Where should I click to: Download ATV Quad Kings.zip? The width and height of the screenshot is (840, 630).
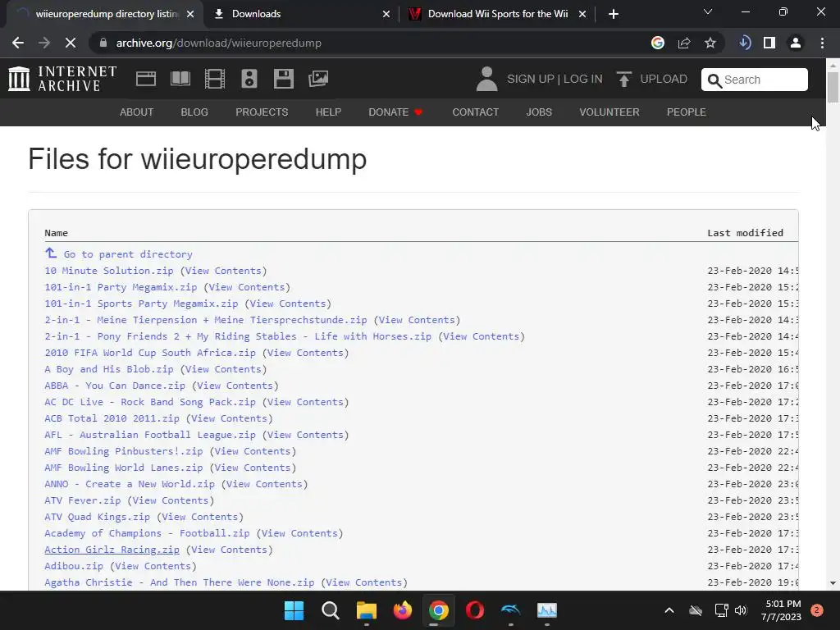pyautogui.click(x=97, y=517)
